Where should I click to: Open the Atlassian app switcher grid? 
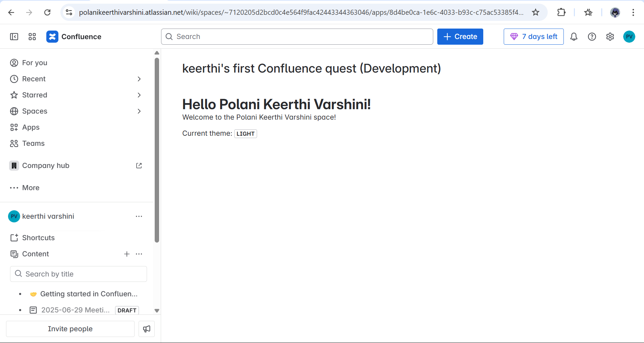pos(32,37)
